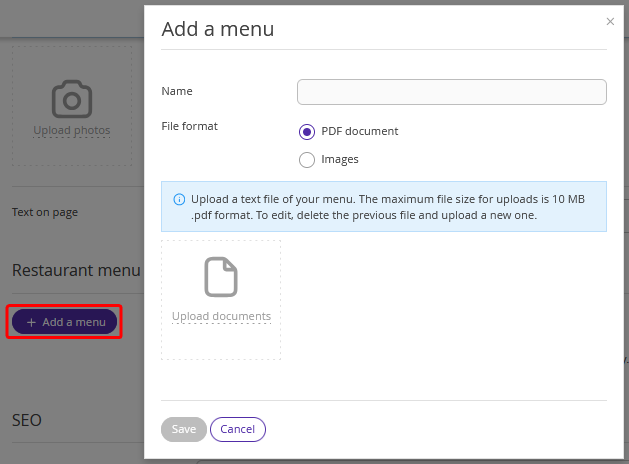Screen dimensions: 629x464
Task: Click the document file icon
Action: [x=221, y=277]
